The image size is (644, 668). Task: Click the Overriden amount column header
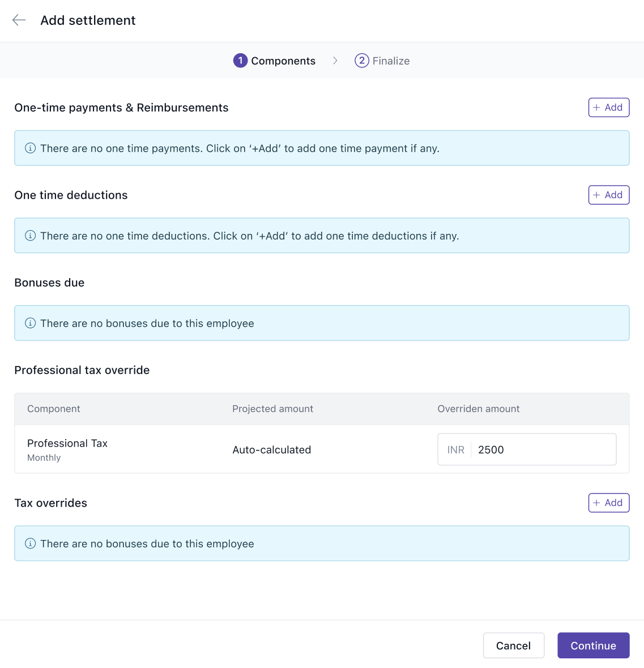(x=478, y=409)
